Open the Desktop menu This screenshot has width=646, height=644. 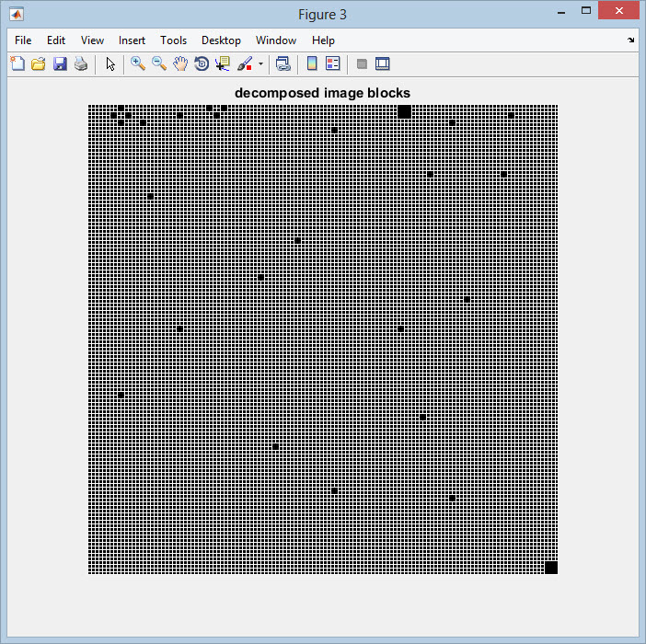click(221, 40)
